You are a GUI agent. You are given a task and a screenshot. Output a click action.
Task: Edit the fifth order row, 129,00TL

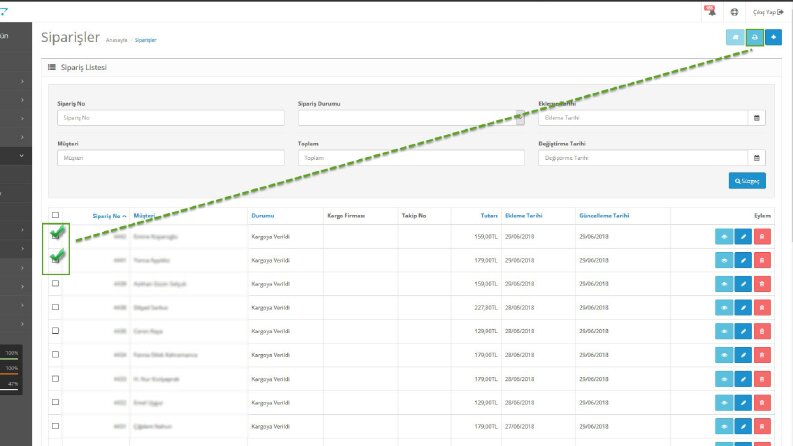click(743, 331)
